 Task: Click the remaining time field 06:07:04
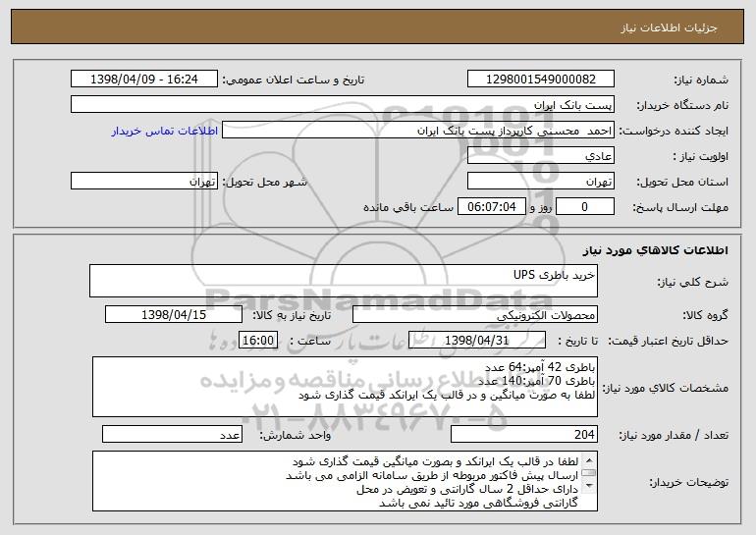(x=491, y=207)
